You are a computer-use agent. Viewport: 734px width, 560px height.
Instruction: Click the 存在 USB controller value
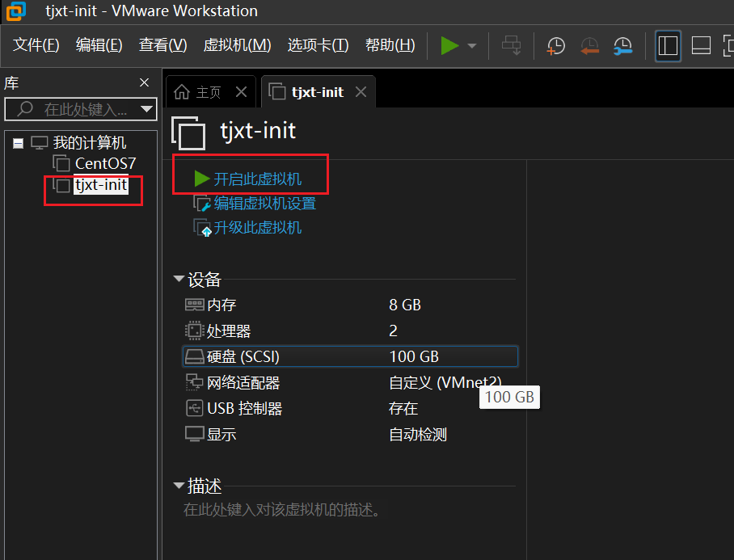(403, 408)
